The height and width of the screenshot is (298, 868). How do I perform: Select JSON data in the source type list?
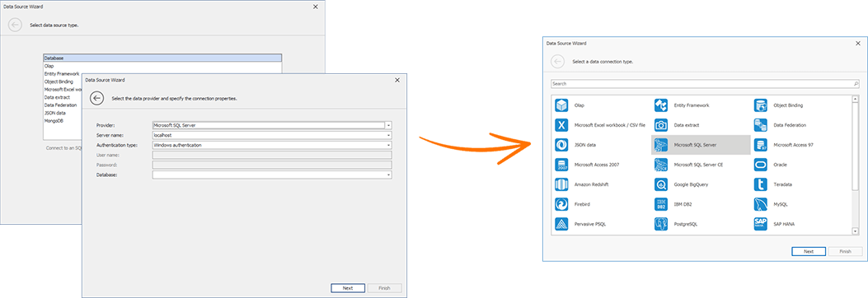pos(55,112)
